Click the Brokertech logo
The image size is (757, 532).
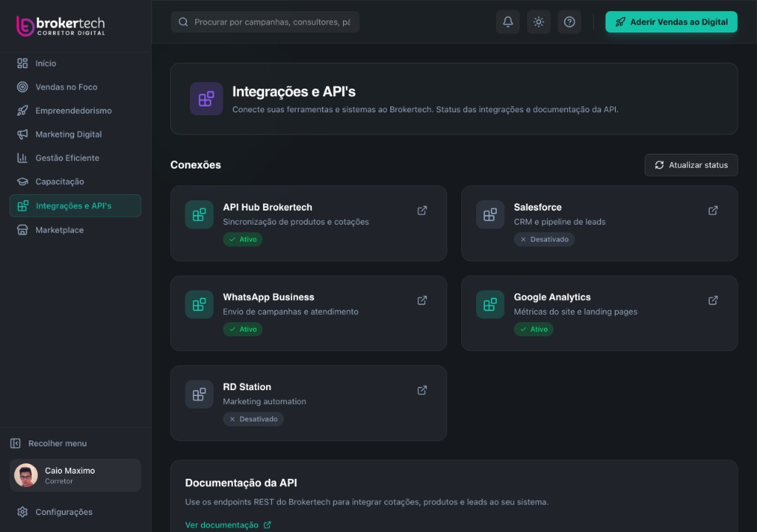(61, 26)
